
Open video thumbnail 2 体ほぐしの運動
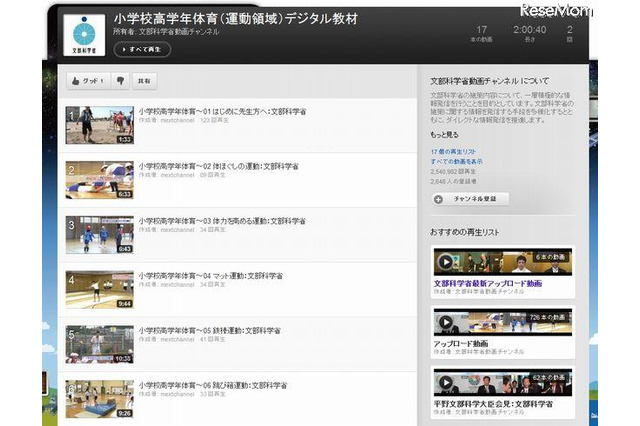tap(100, 180)
